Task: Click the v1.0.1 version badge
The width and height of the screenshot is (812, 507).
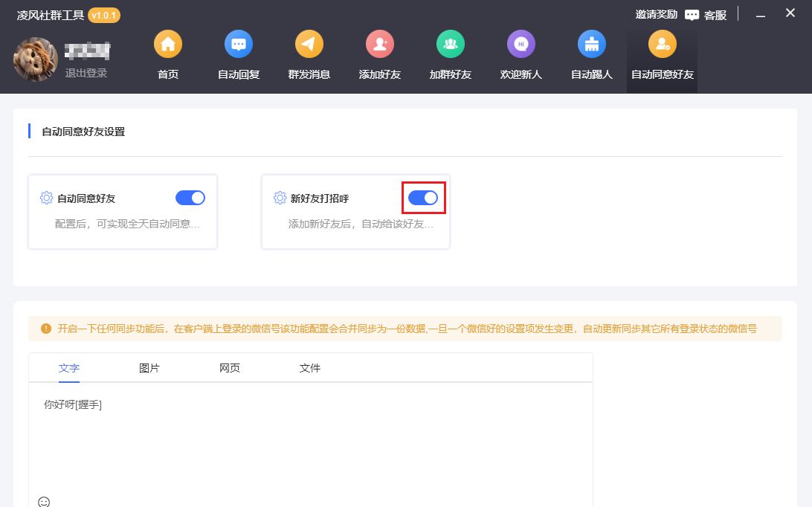Action: point(104,16)
